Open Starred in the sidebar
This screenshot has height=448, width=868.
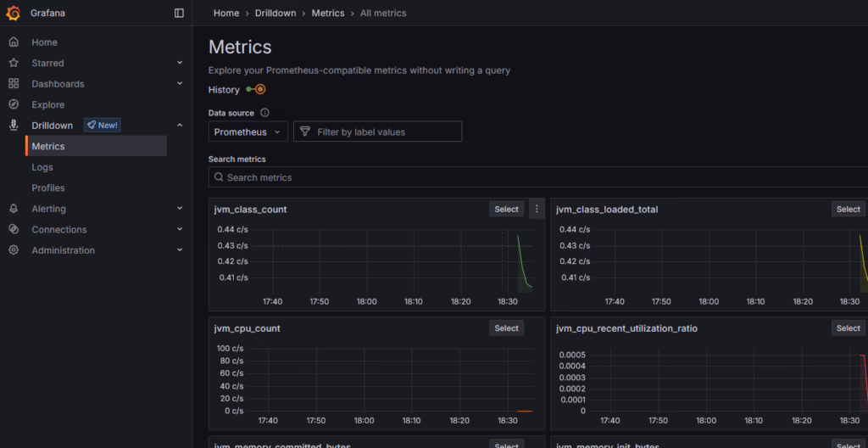(x=47, y=63)
